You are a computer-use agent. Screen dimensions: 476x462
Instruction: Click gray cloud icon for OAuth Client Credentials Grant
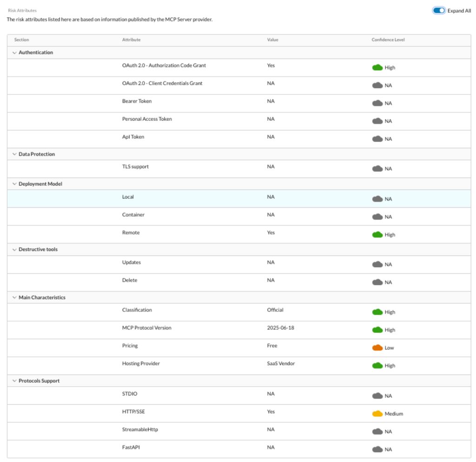[x=377, y=86]
